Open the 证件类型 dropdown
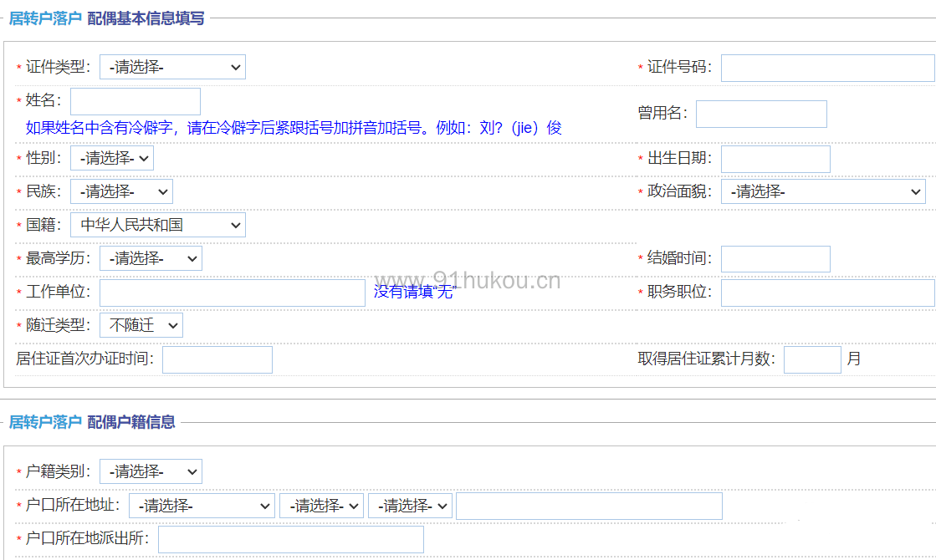Screen dimensions: 936x560 click(x=172, y=67)
